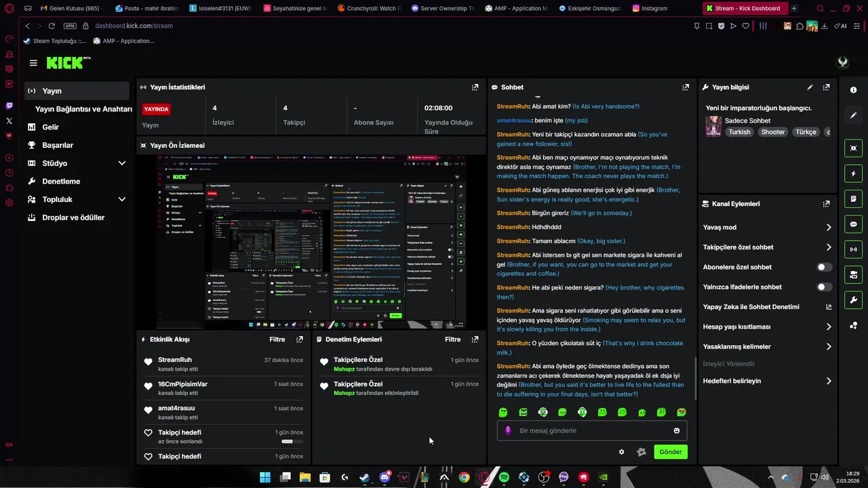Open Hedefleri belirleyin options arrow
This screenshot has width=868, height=488.
coord(829,381)
